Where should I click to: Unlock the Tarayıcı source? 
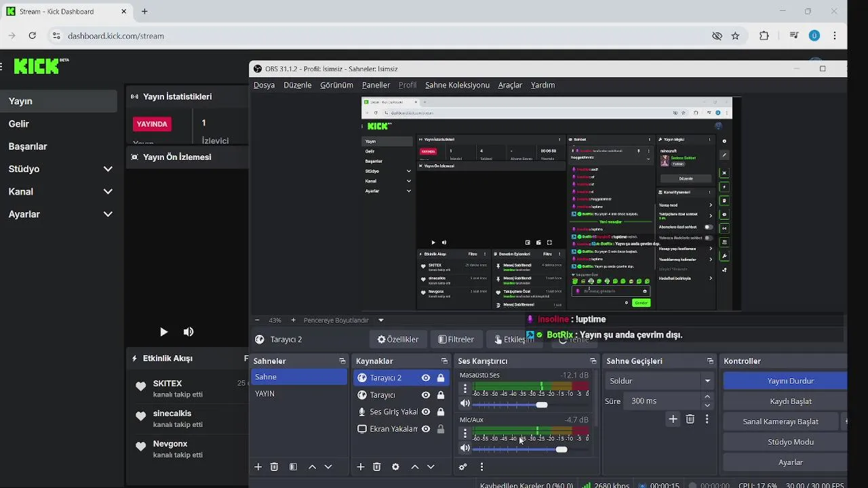coord(441,395)
